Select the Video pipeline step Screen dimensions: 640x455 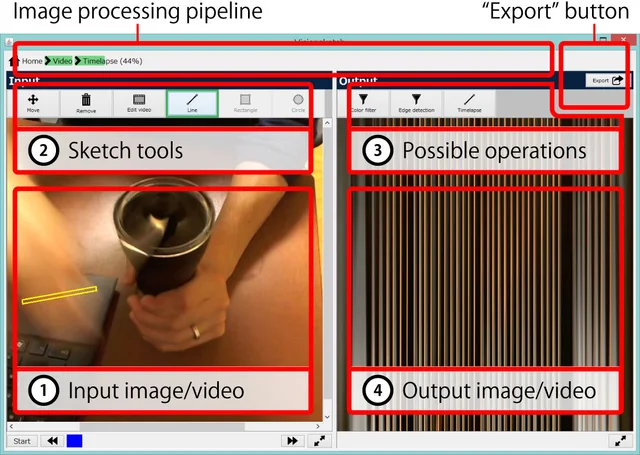(x=59, y=61)
